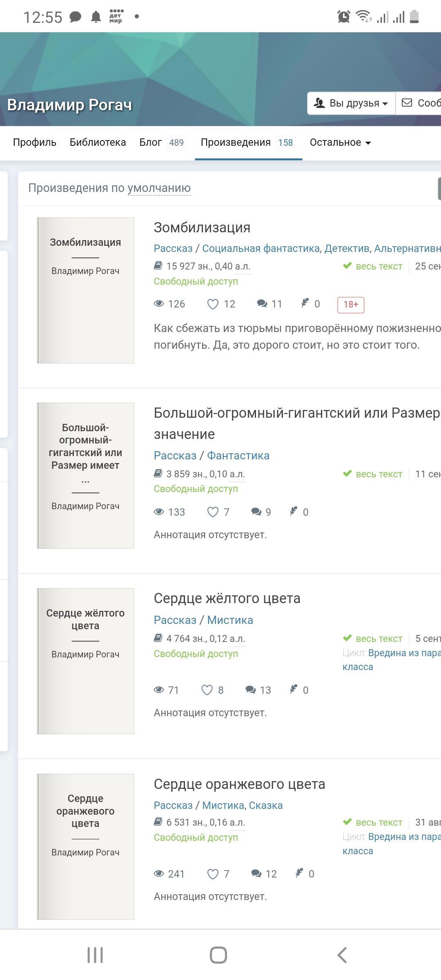Open comments bubble icon for Зомбилизация
The height and width of the screenshot is (980, 441).
coord(262,303)
